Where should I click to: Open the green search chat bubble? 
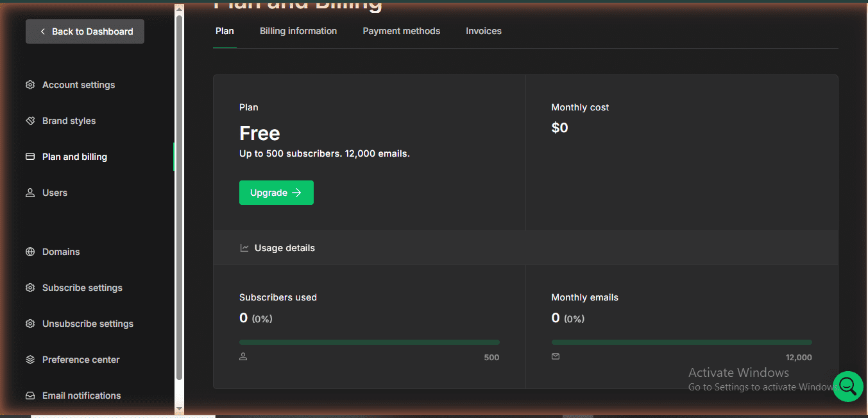click(x=847, y=386)
